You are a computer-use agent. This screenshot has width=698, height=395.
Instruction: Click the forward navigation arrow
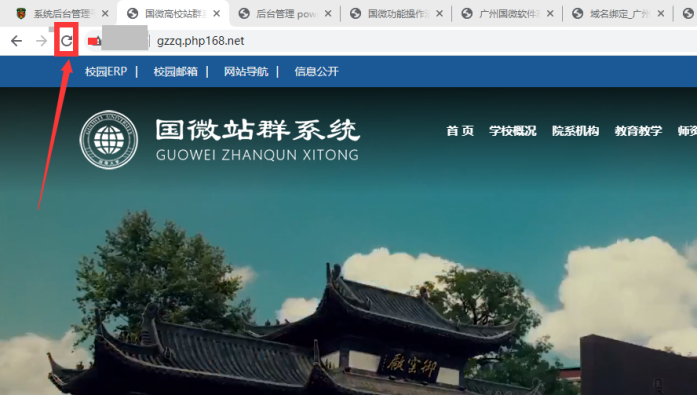click(41, 41)
